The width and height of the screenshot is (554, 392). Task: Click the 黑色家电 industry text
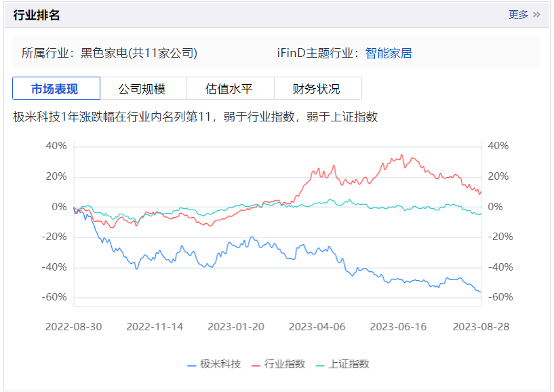pos(100,53)
